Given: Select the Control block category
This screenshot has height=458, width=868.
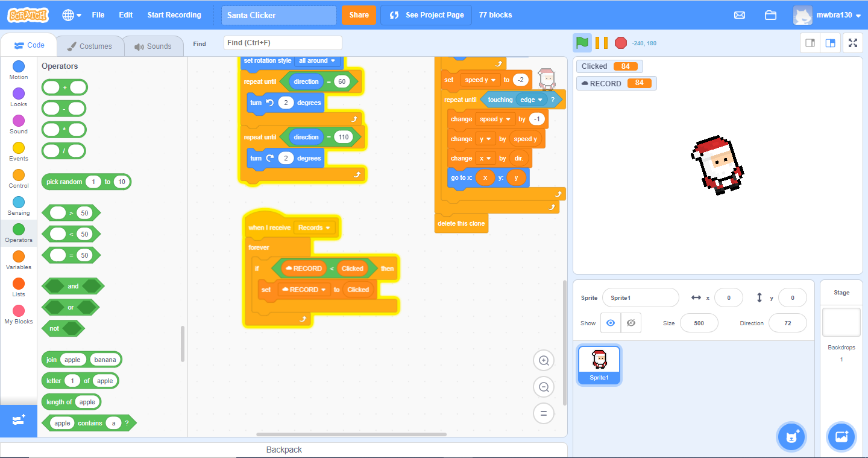Looking at the screenshot, I should tap(19, 179).
